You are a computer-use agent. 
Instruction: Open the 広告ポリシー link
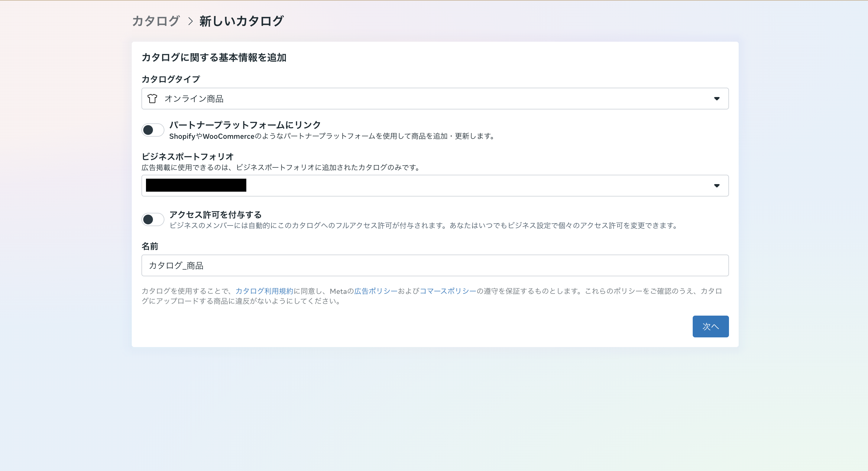click(x=376, y=291)
